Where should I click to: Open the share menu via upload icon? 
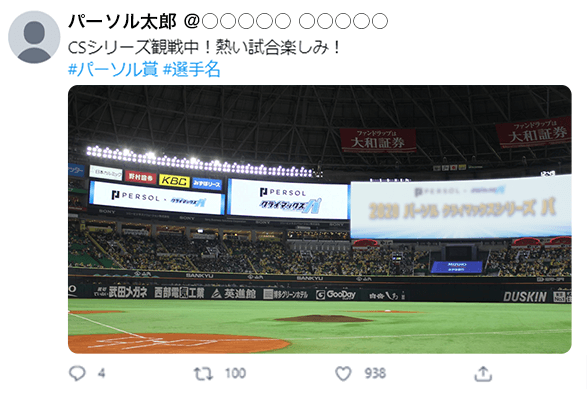pos(483,374)
